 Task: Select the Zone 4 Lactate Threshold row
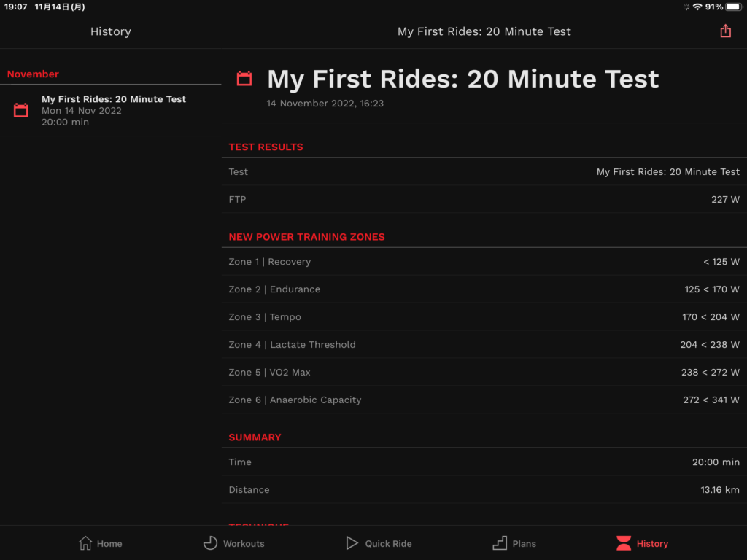click(x=484, y=345)
